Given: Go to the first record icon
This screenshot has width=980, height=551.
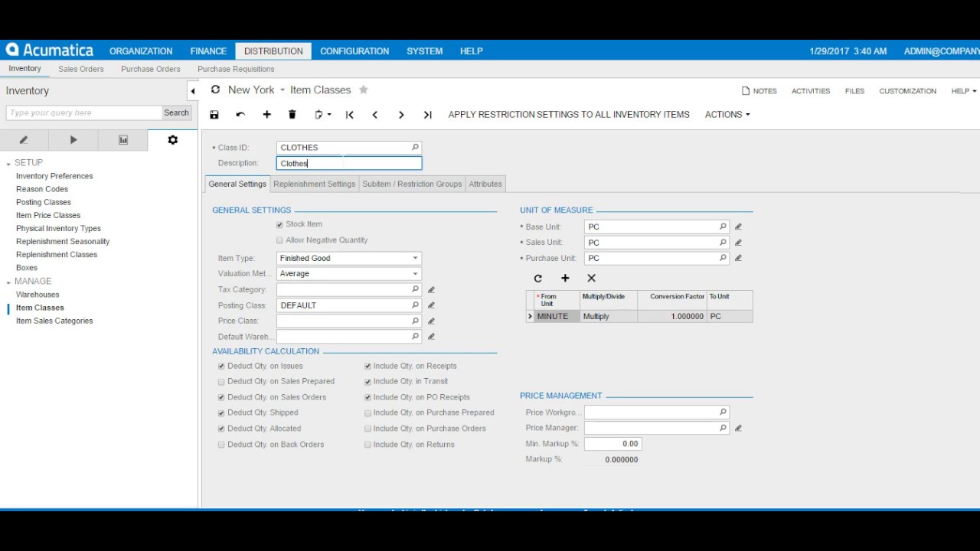Looking at the screenshot, I should (x=350, y=115).
